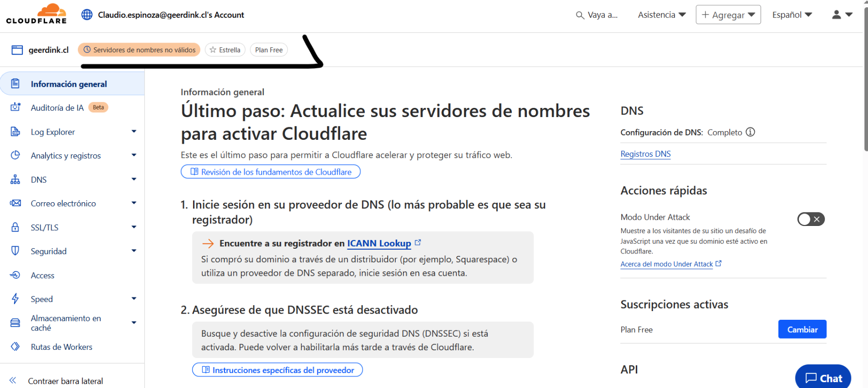Click the Seguridad shield icon
The image size is (868, 388).
(15, 251)
